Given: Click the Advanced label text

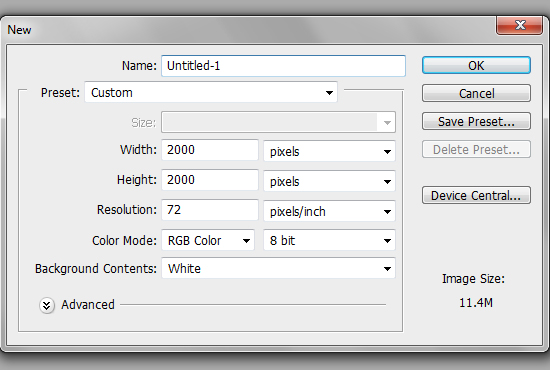Looking at the screenshot, I should [x=88, y=304].
